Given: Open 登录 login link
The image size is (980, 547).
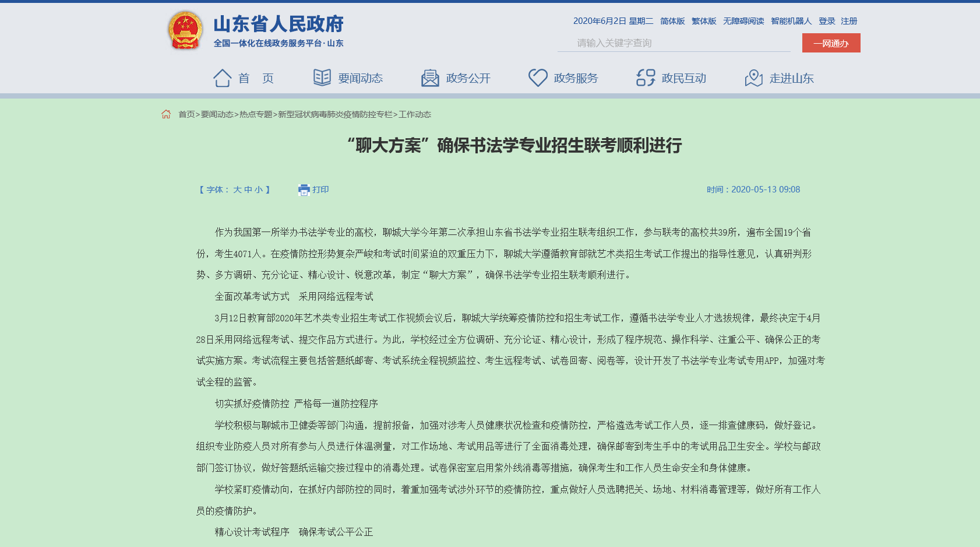Looking at the screenshot, I should point(827,21).
